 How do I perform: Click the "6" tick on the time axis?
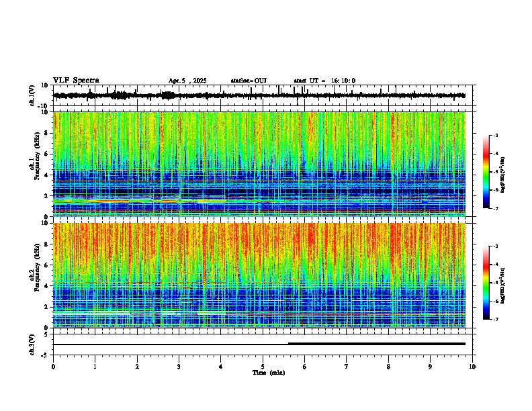[305, 367]
